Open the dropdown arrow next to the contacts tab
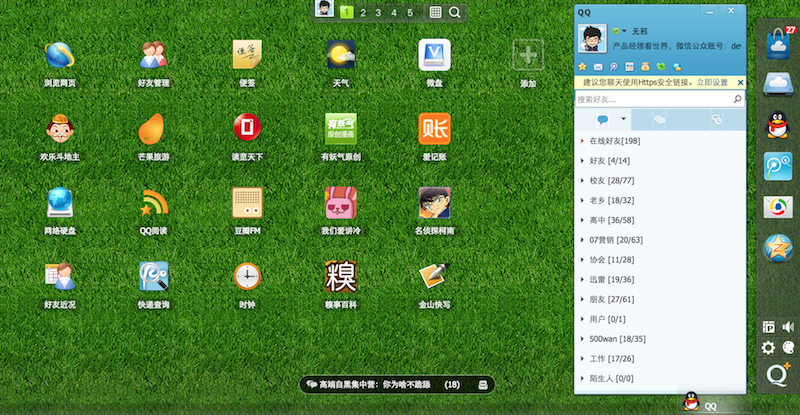This screenshot has height=415, width=800. coord(623,119)
